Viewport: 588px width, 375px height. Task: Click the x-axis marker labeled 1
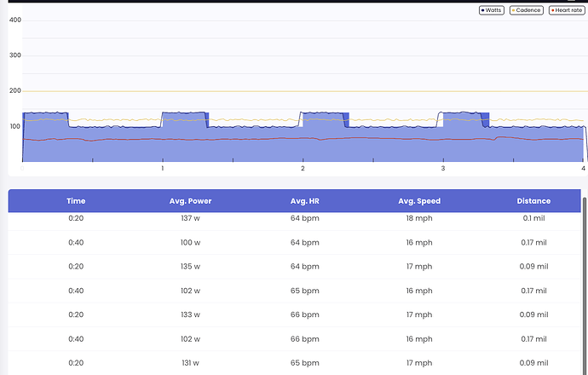[162, 169]
